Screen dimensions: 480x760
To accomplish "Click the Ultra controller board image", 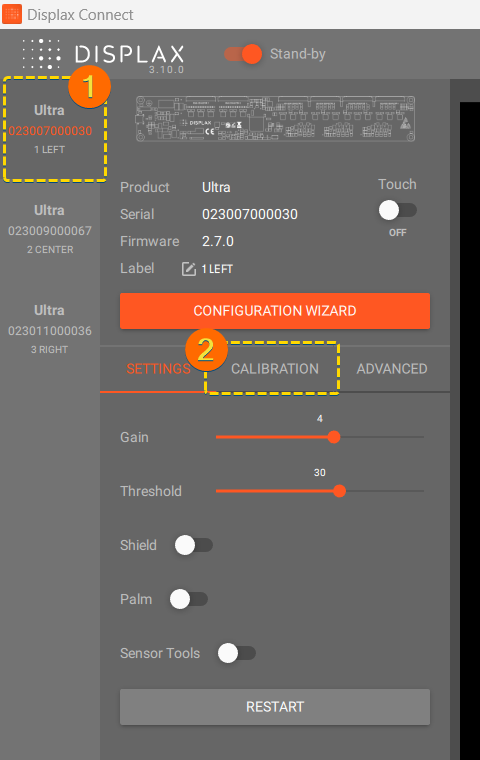I will (x=275, y=119).
